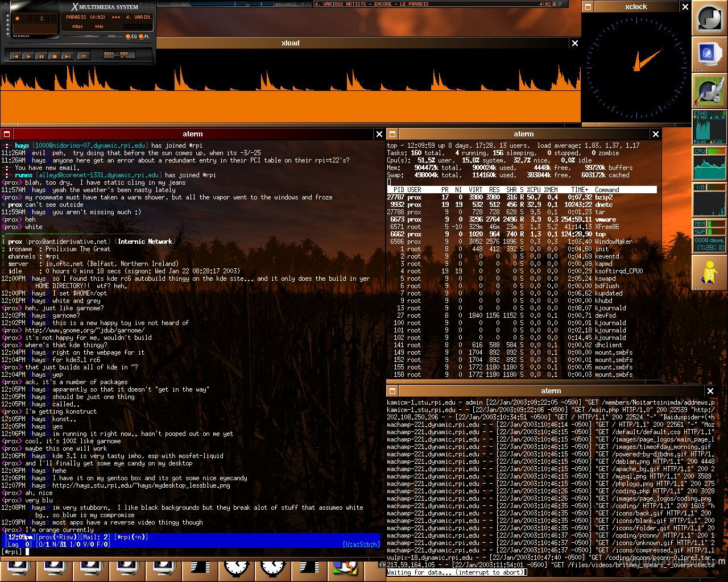
Task: Toggle the EQ equalizer window button
Action: coord(131,36)
